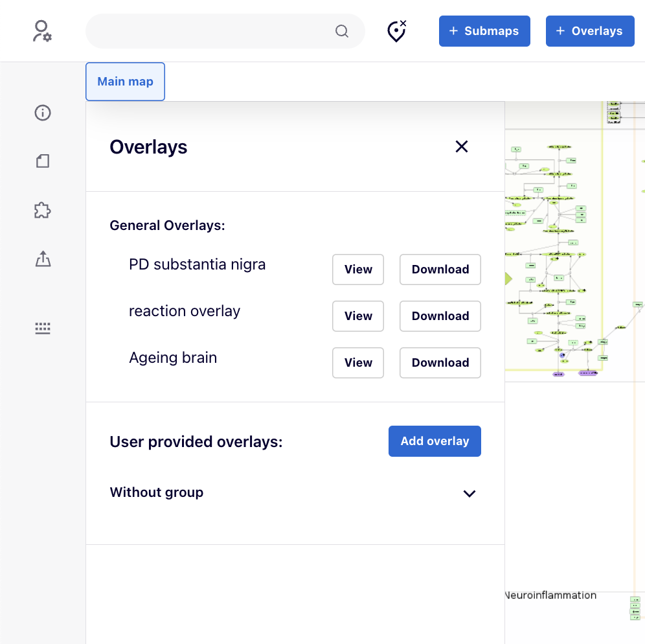
Task: Open the project file icon in sidebar
Action: click(x=43, y=161)
